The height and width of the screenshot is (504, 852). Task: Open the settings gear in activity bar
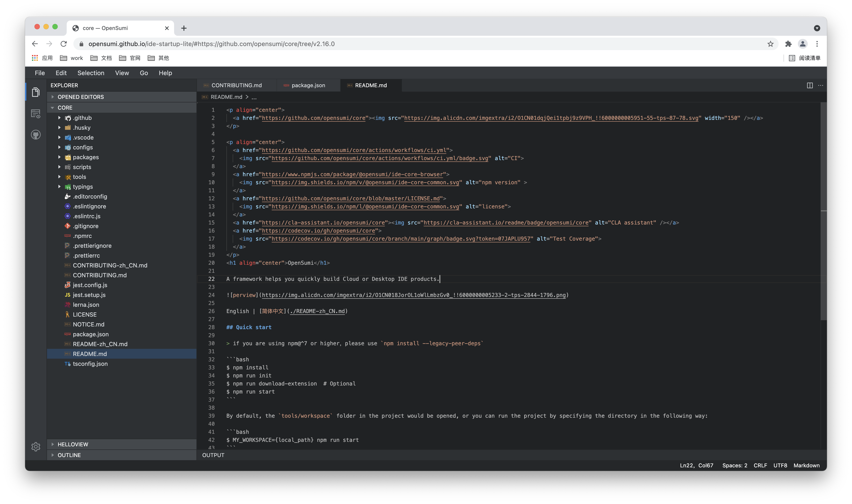36,447
